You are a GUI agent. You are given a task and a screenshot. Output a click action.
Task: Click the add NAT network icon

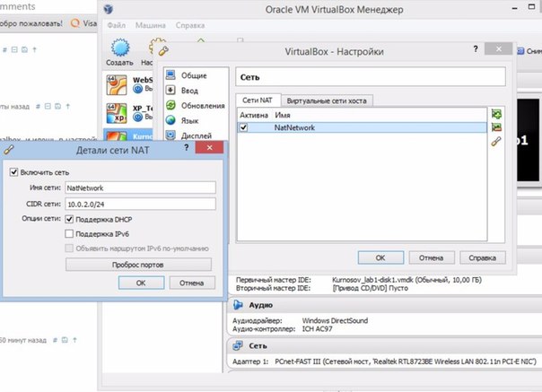(495, 114)
